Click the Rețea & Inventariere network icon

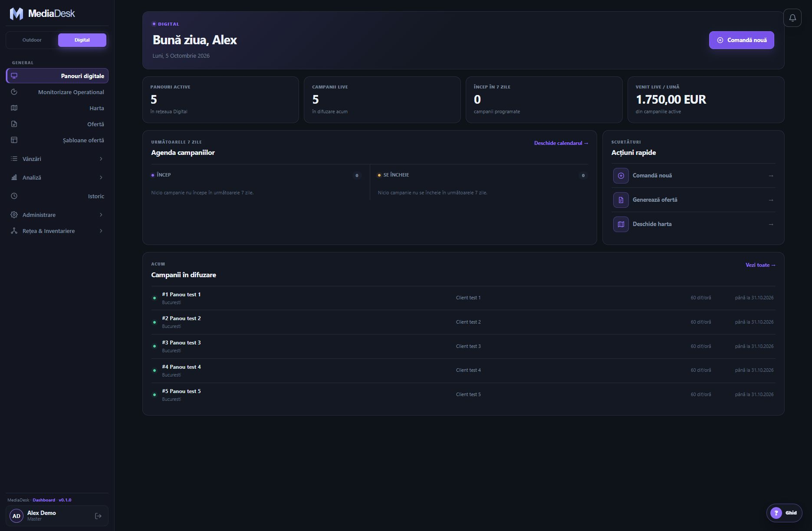click(x=14, y=231)
